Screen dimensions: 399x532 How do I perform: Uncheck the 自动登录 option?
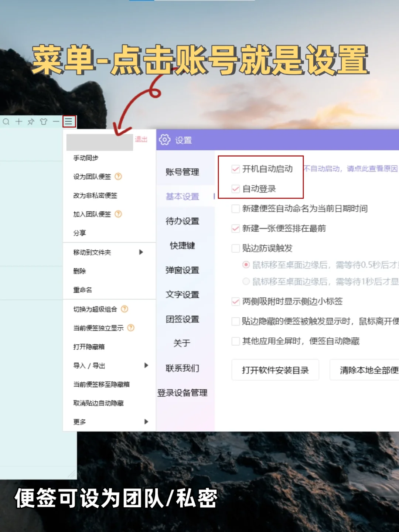point(235,189)
